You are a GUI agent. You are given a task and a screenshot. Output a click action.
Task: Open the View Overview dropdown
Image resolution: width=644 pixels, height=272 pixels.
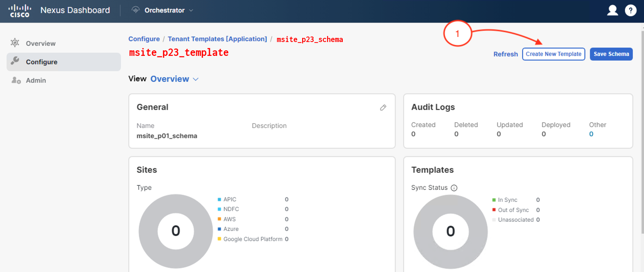point(170,79)
